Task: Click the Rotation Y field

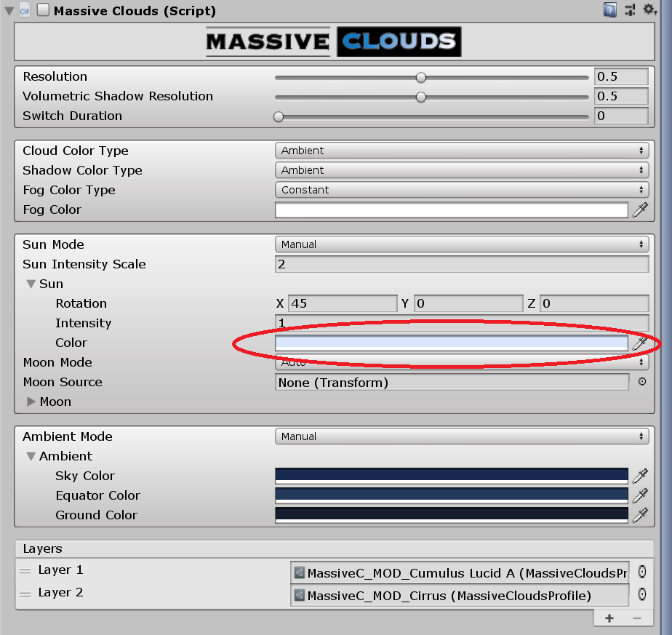Action: coord(468,303)
